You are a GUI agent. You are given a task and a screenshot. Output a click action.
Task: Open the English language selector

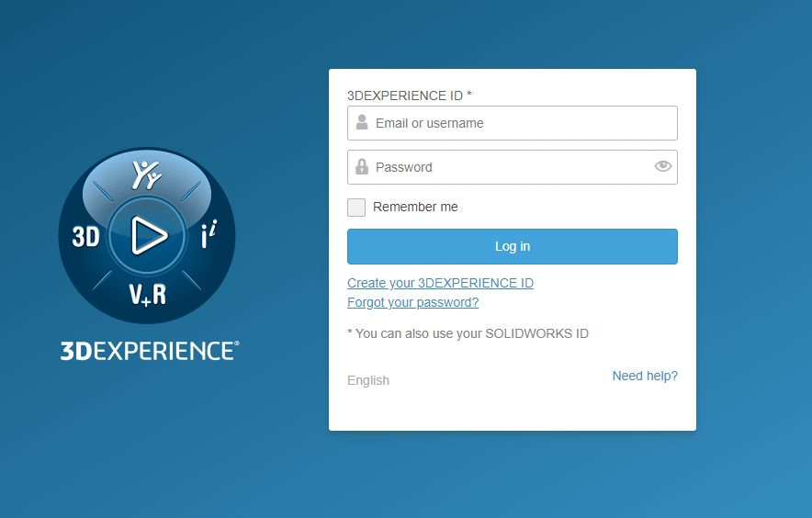click(x=368, y=380)
